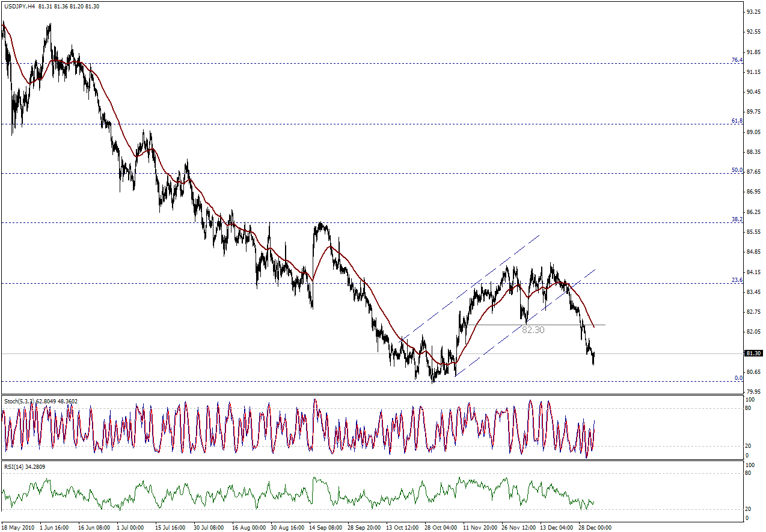Click the 86.25 price scale value
This screenshot has height=532, width=766.
(x=753, y=212)
